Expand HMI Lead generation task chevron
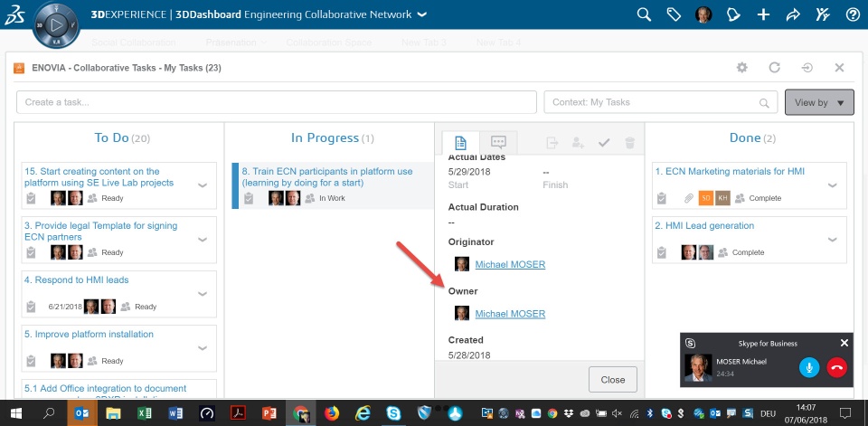Image resolution: width=868 pixels, height=426 pixels. 833,240
